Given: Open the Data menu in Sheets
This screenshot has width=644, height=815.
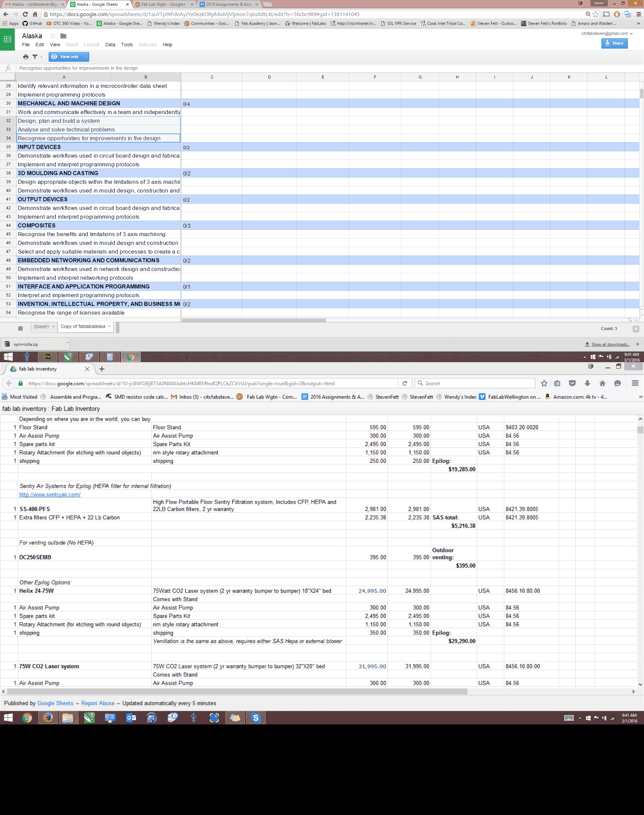Looking at the screenshot, I should [110, 45].
